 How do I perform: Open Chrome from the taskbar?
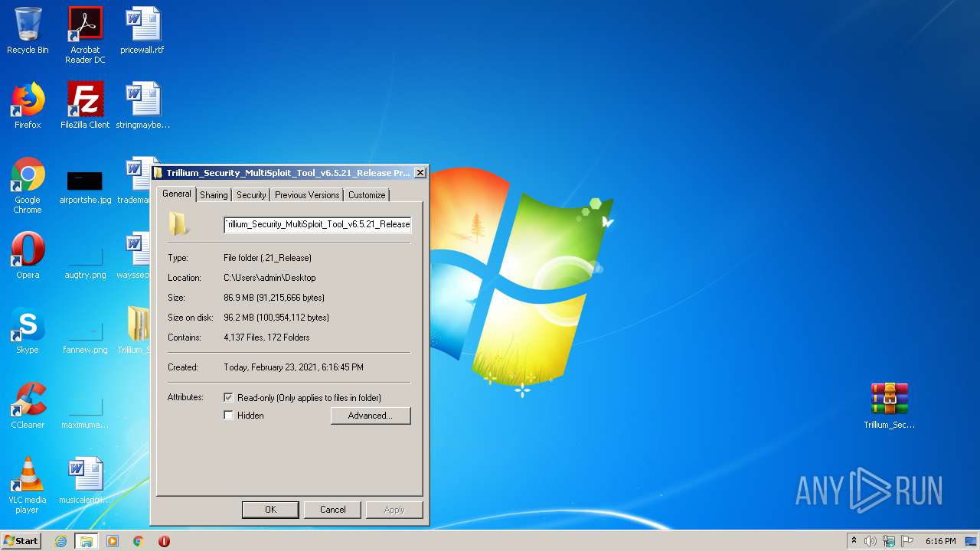[139, 541]
